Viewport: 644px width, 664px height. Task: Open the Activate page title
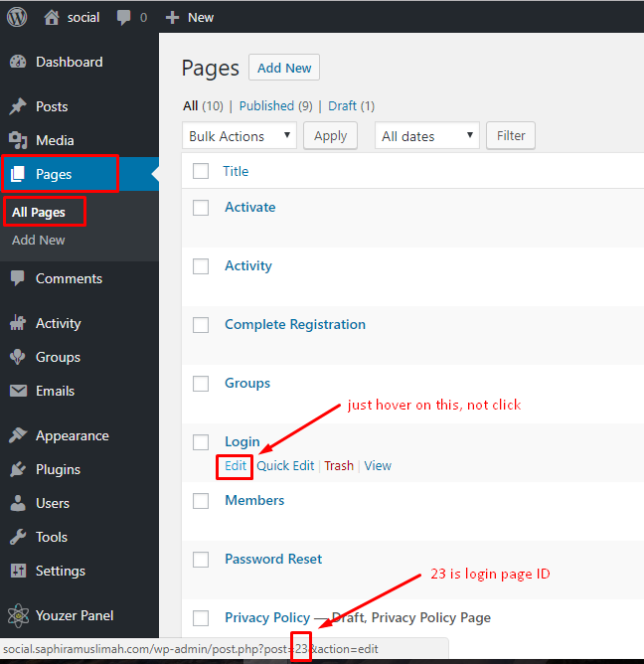[x=249, y=207]
